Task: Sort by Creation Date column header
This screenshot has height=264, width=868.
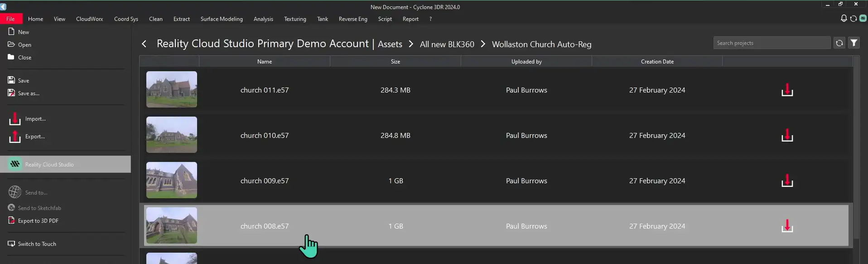Action: click(657, 62)
